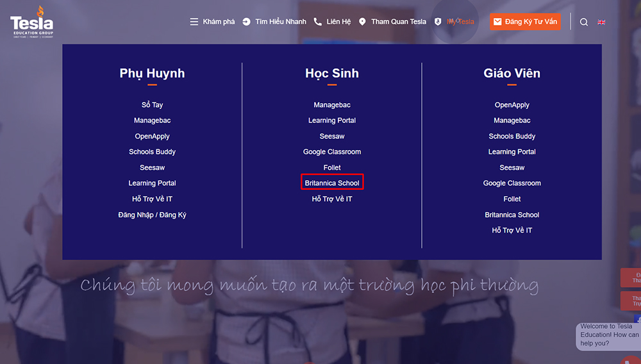Screen dimensions: 641x364
Task: Click the envelope icon in Đăng Ký Tư Vấn
Action: pyautogui.click(x=497, y=22)
